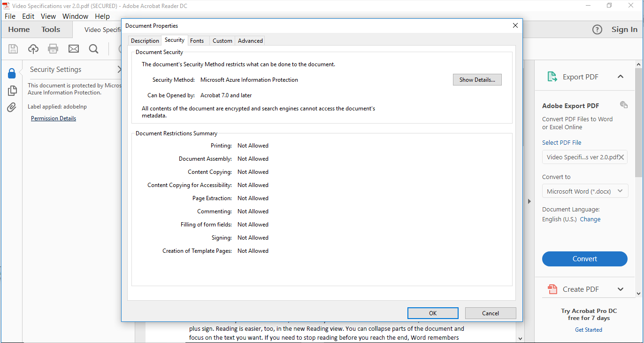Open the Help question mark icon

pos(597,29)
